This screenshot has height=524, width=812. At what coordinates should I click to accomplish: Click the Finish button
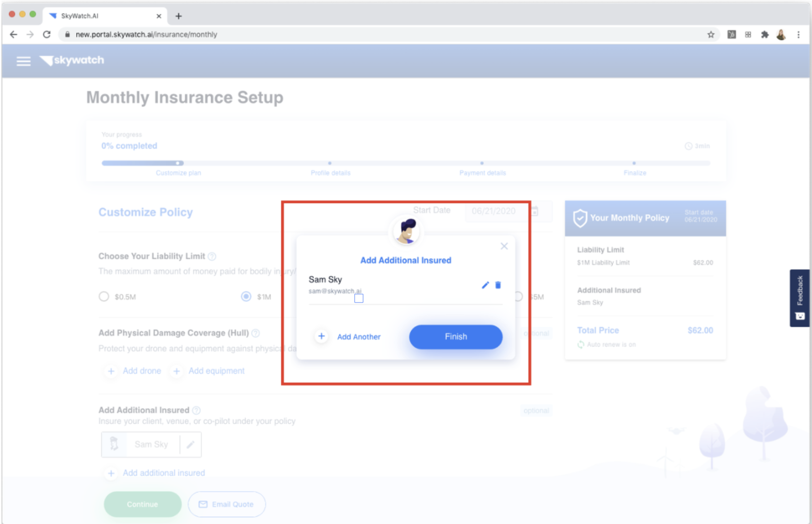(x=455, y=337)
